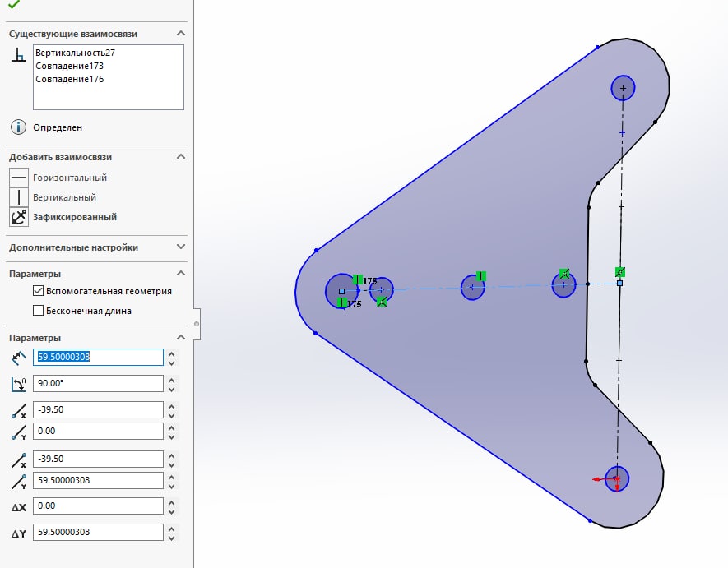
Task: Select the middle circle on horizontal centerline
Action: 473,288
